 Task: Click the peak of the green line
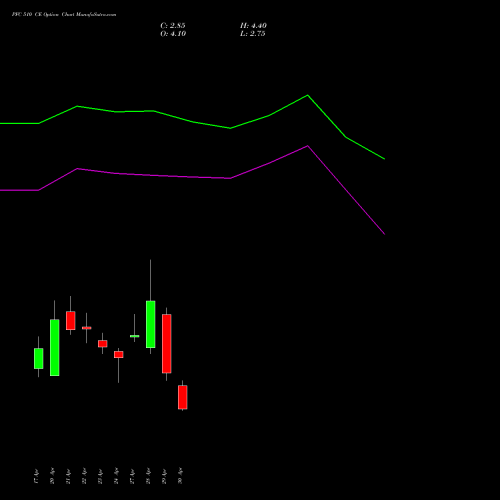click(x=307, y=96)
